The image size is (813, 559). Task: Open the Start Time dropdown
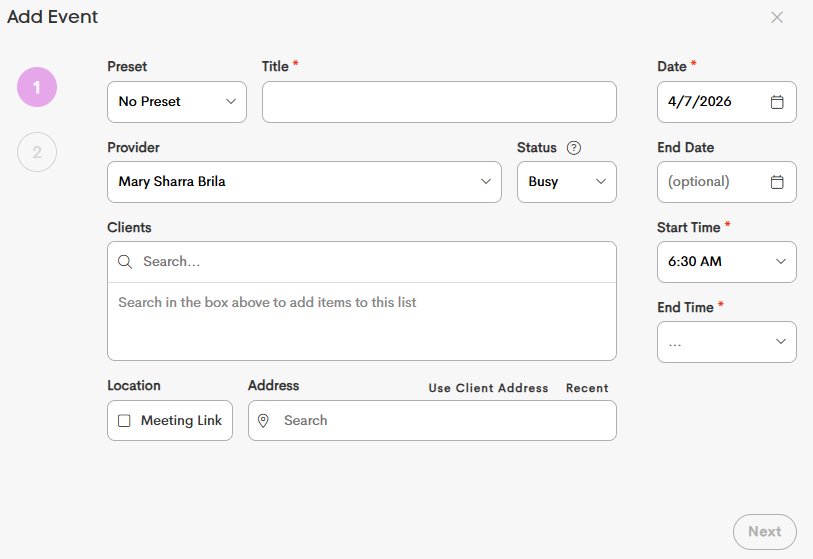pos(726,262)
